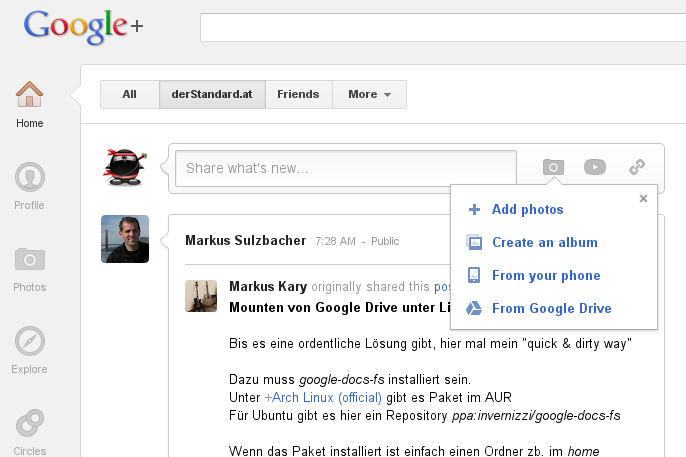Viewport: 686px width, 457px height.
Task: Choose From Google Drive option
Action: pos(551,309)
